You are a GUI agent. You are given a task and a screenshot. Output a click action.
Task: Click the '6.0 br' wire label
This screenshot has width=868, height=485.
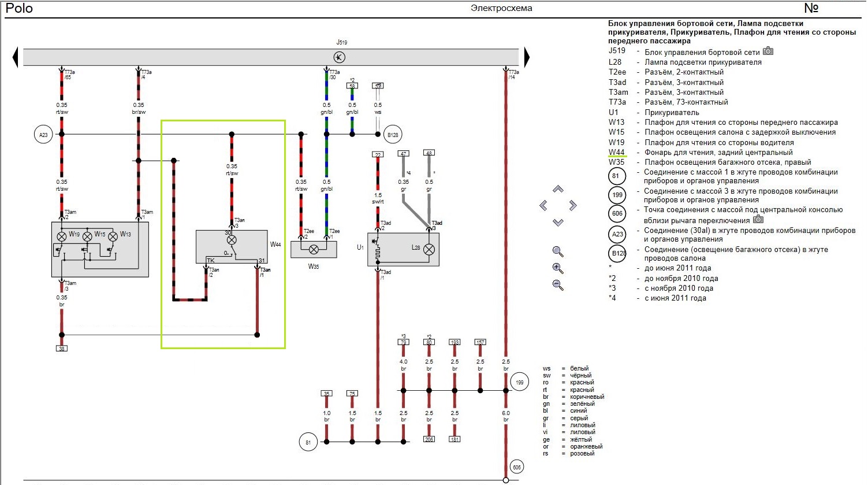[506, 416]
